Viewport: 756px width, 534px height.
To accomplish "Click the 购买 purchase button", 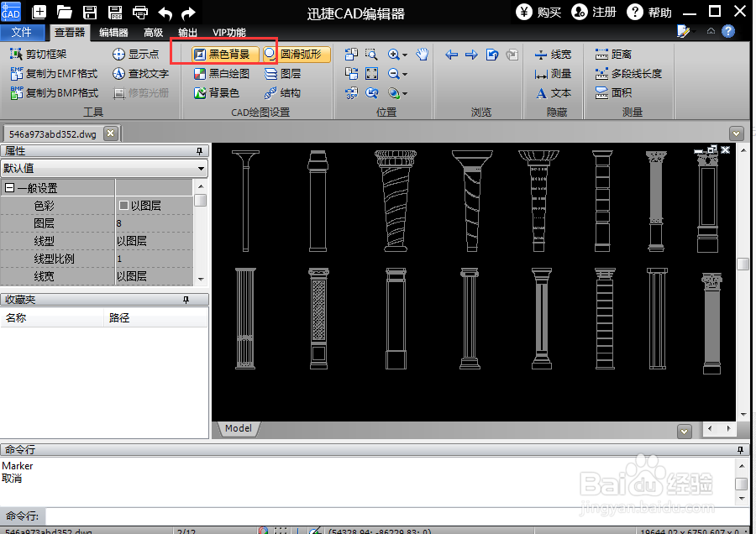I will coord(539,12).
